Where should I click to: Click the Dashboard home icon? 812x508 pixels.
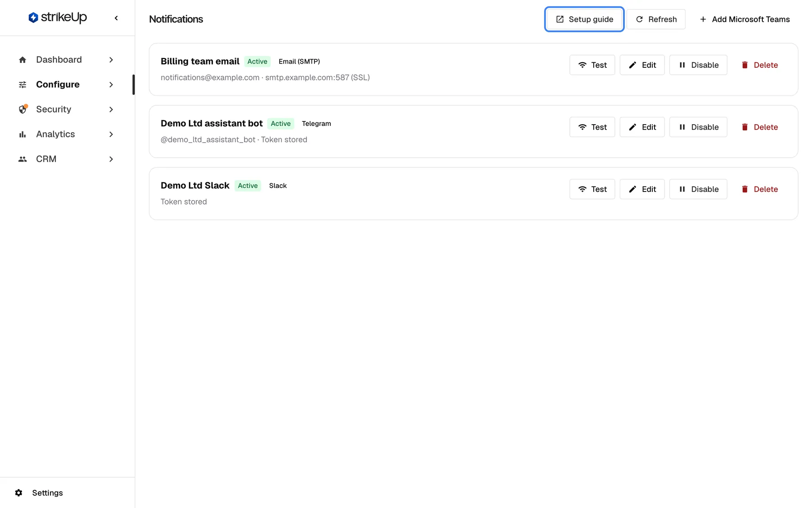(23, 60)
